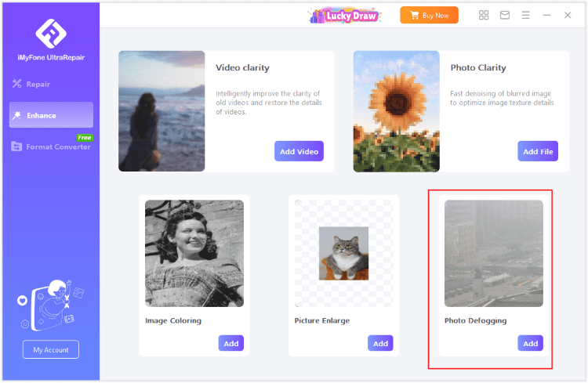Image resolution: width=588 pixels, height=383 pixels.
Task: Click the Video clarity seaside thumbnail
Action: click(162, 111)
